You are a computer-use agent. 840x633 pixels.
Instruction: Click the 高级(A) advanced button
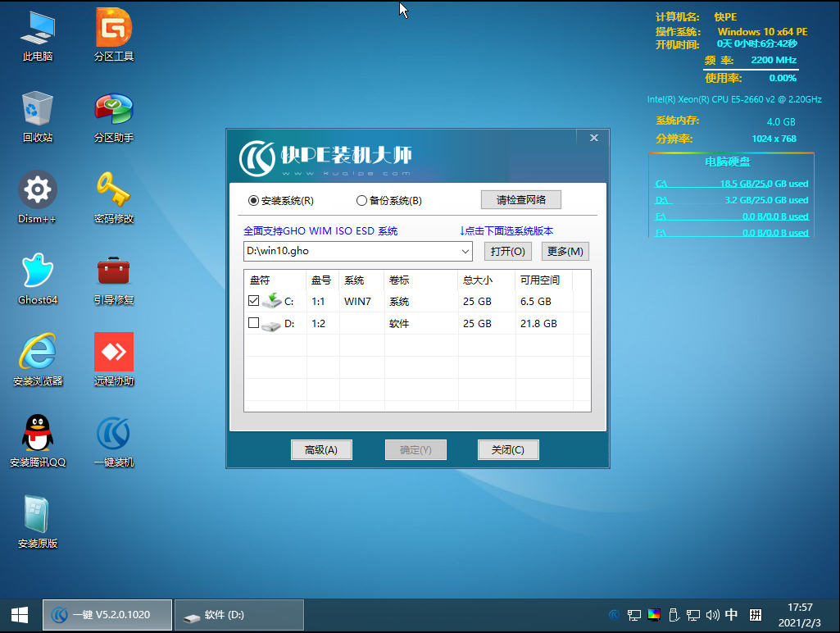tap(321, 449)
